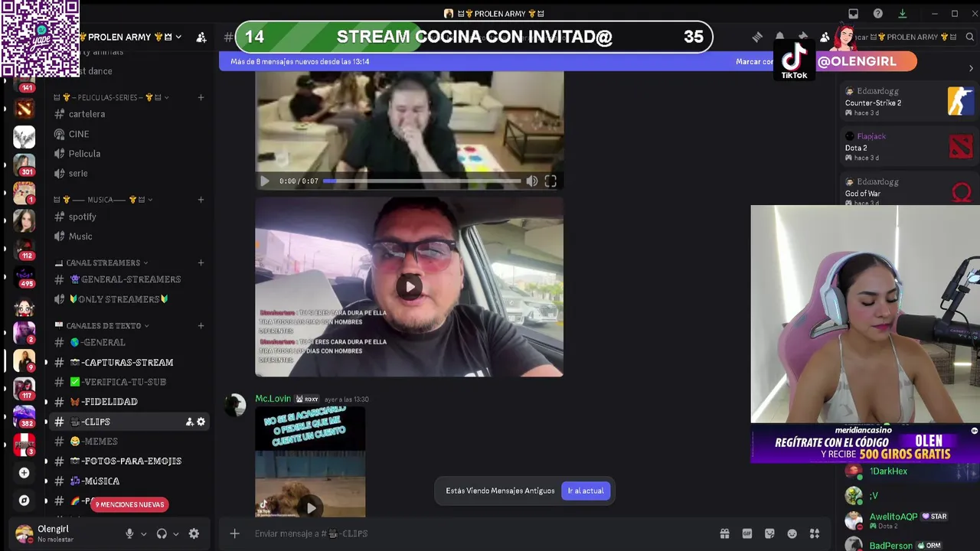Image resolution: width=980 pixels, height=551 pixels.
Task: Deafen audio with headphones icon
Action: click(x=162, y=533)
